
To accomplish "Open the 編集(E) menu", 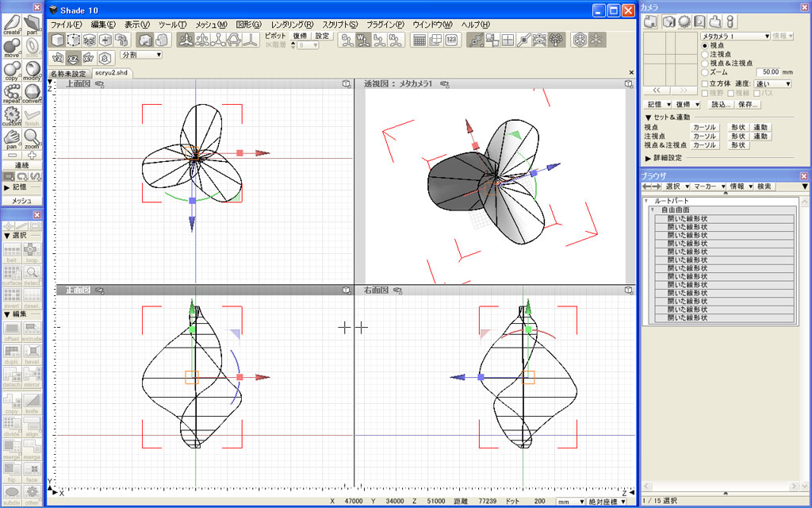I will point(103,25).
